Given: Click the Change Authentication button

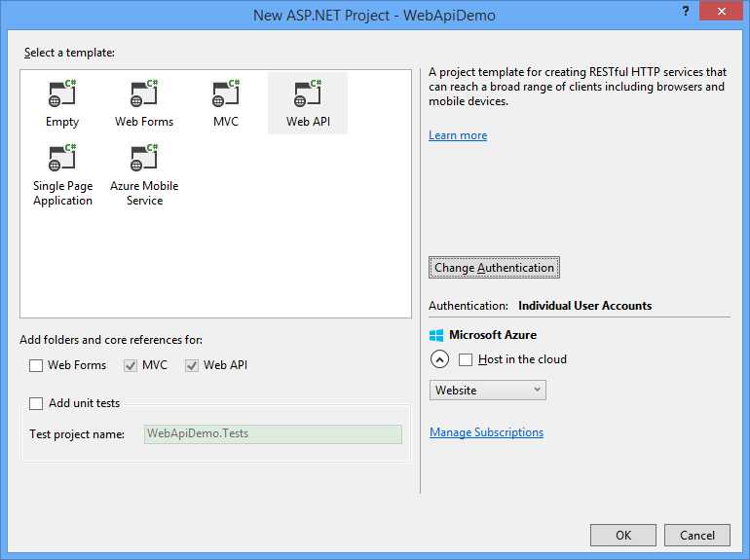Looking at the screenshot, I should click(x=494, y=267).
